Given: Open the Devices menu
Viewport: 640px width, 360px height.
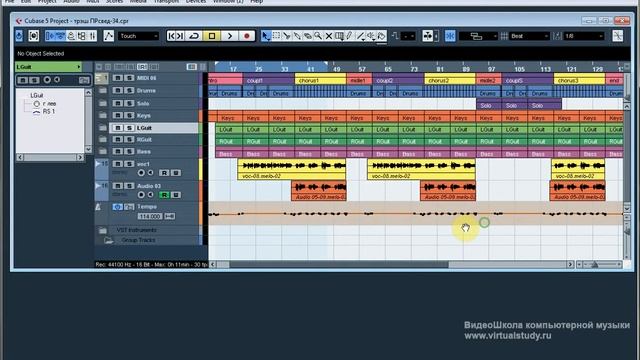Looking at the screenshot, I should (196, 2).
